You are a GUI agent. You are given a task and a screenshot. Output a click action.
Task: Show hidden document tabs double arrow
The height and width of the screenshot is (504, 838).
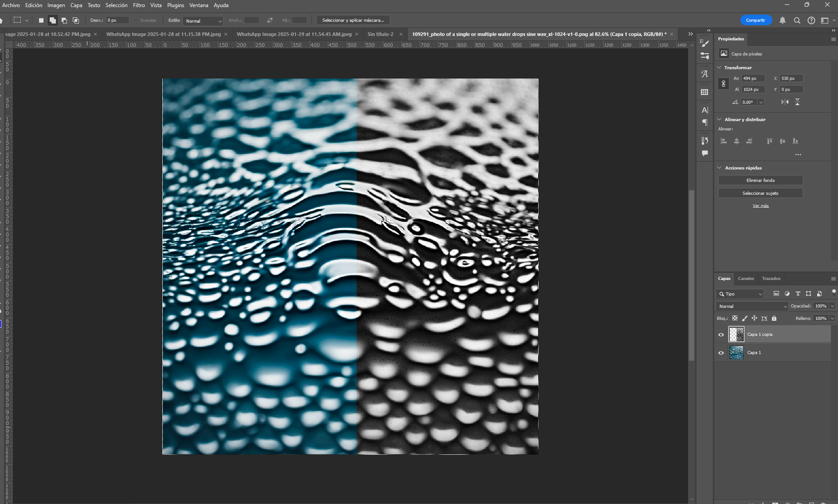pyautogui.click(x=690, y=34)
